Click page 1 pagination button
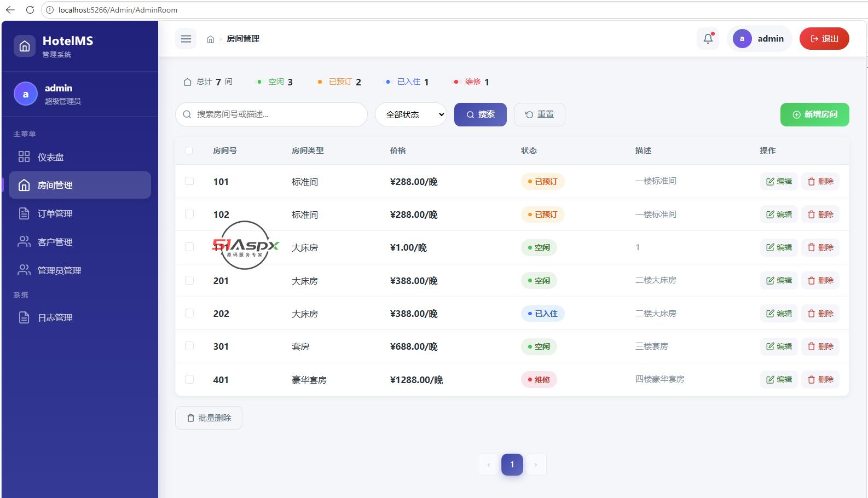Image resolution: width=868 pixels, height=498 pixels. [x=512, y=465]
